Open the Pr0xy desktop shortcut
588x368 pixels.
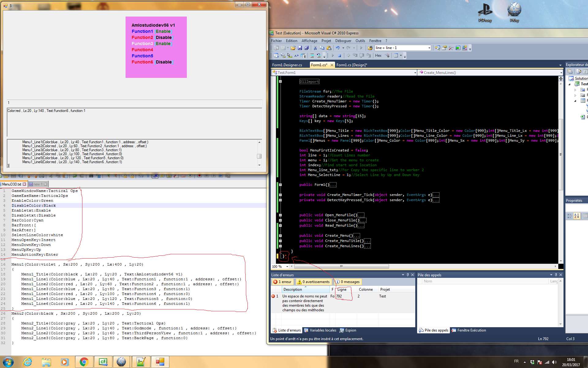[514, 12]
